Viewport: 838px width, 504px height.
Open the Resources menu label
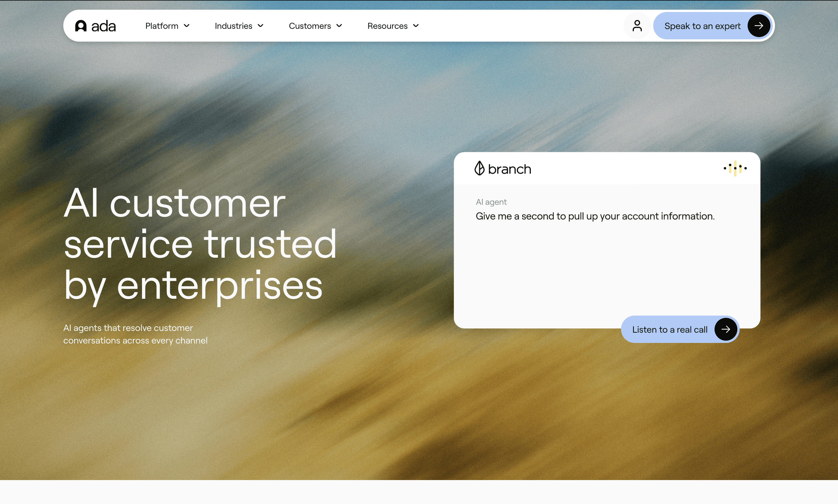[387, 26]
